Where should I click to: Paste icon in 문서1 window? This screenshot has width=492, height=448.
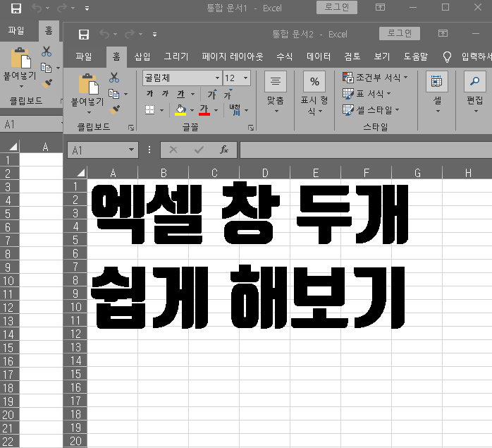coord(20,58)
